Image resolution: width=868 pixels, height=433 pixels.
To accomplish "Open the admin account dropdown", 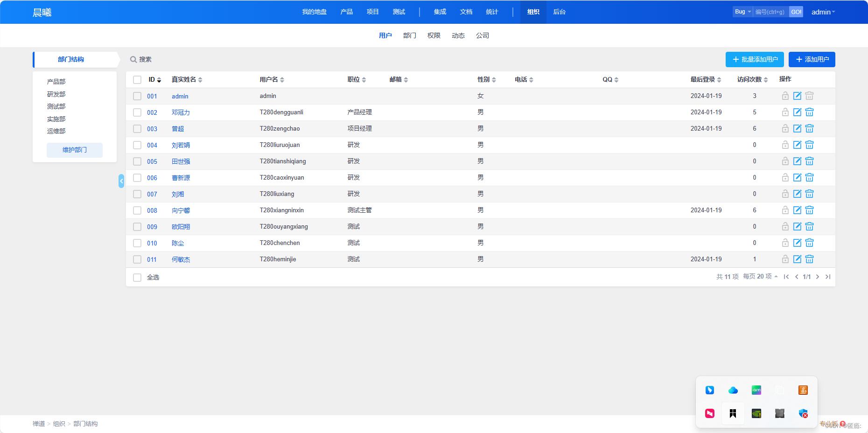I will coord(823,12).
